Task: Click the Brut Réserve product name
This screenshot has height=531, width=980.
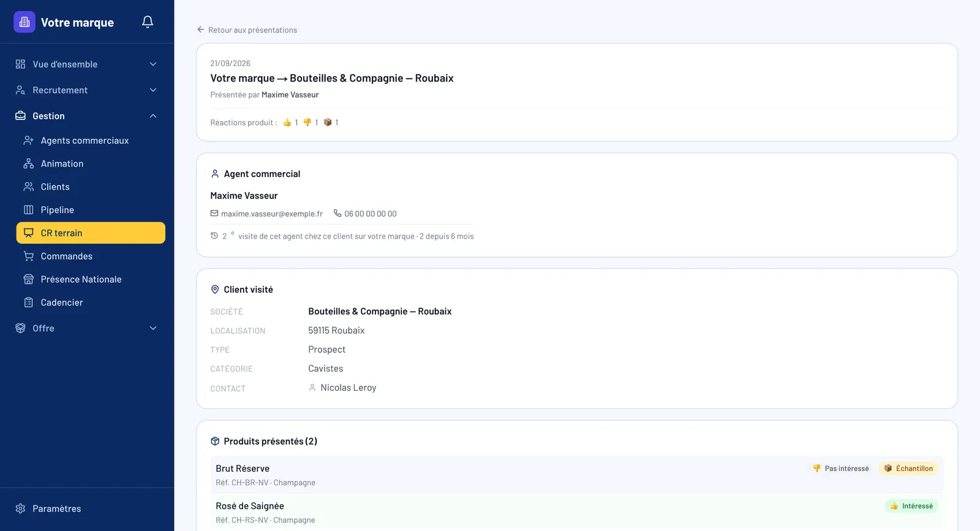Action: (x=243, y=469)
